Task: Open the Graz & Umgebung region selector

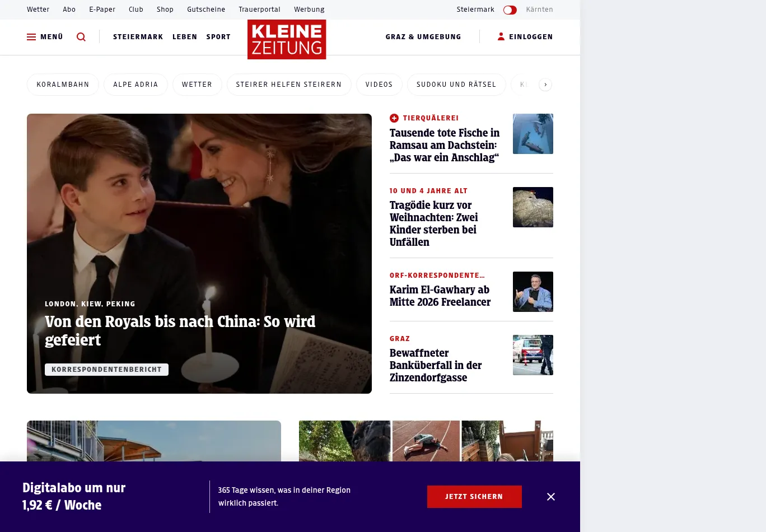Action: click(423, 37)
